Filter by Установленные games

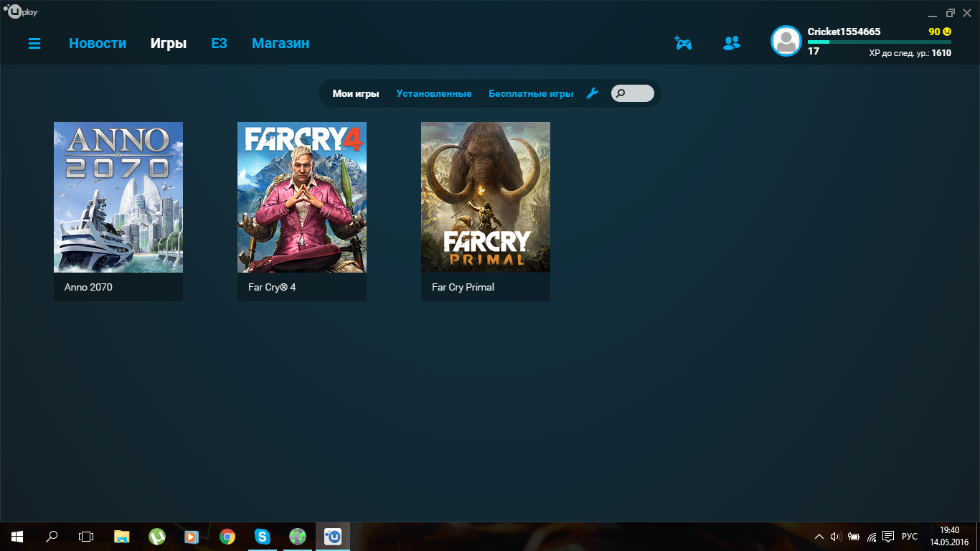(434, 93)
